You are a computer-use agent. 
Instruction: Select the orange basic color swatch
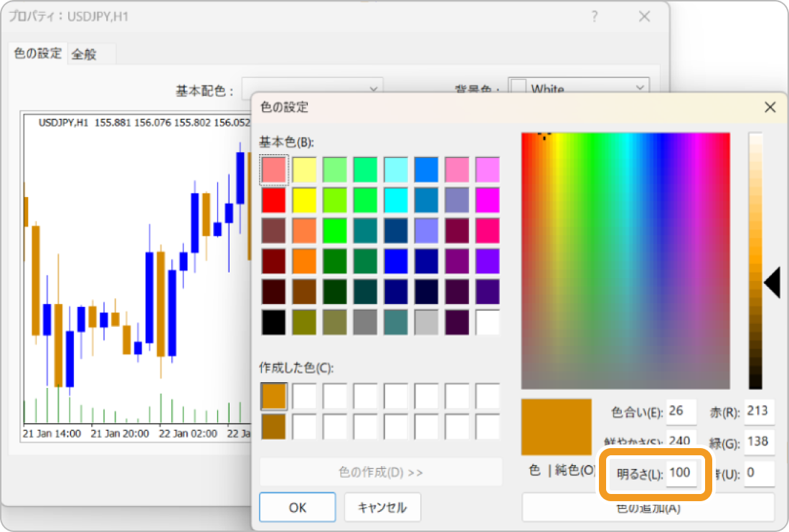pos(304,262)
